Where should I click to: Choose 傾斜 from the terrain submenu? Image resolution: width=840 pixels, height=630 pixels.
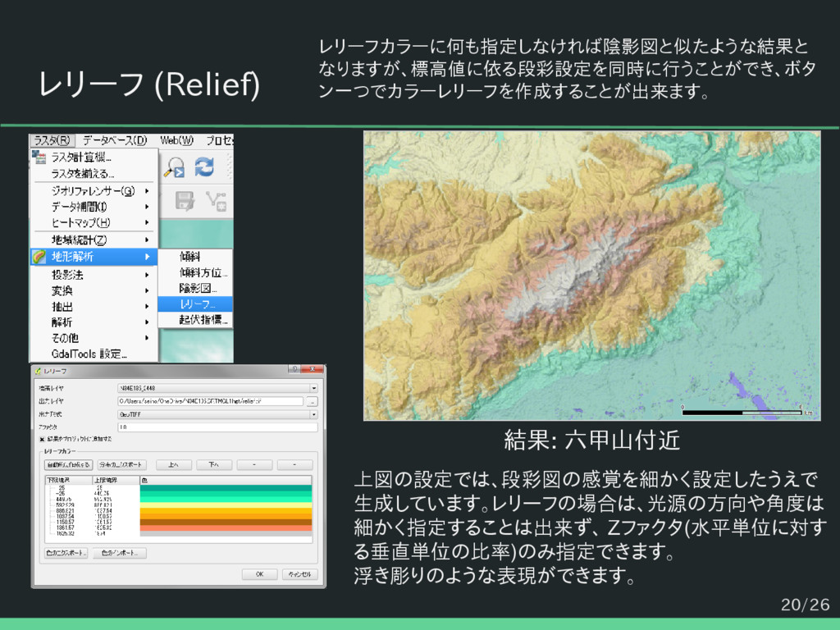[195, 257]
